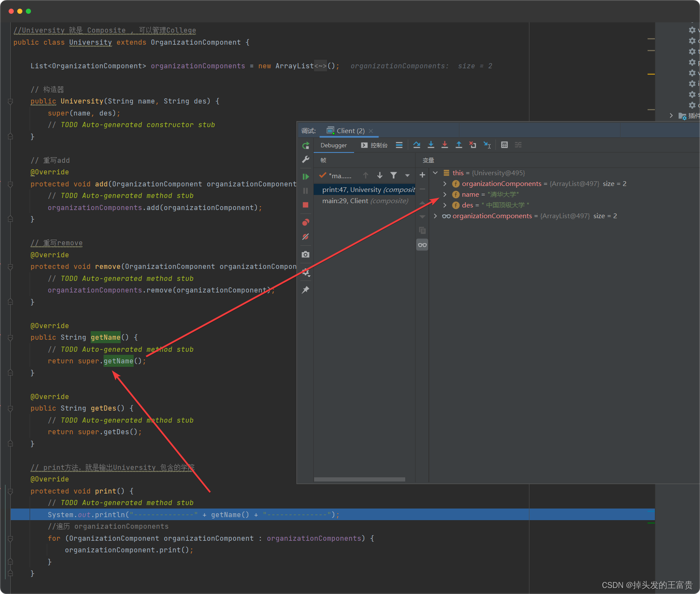Image resolution: width=700 pixels, height=594 pixels.
Task: Click the 变量 variables panel header
Action: pos(428,160)
